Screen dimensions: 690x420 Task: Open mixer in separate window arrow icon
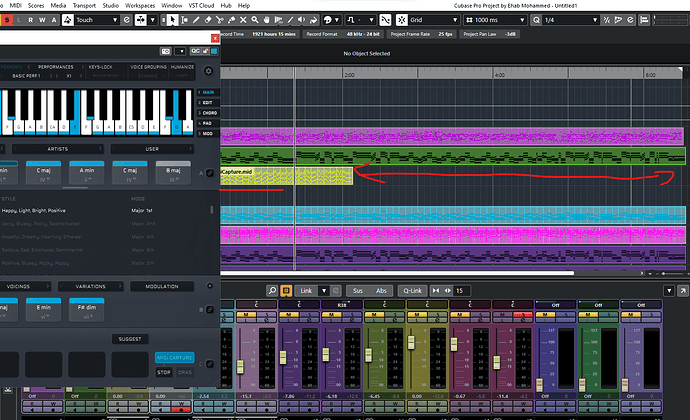click(x=683, y=291)
